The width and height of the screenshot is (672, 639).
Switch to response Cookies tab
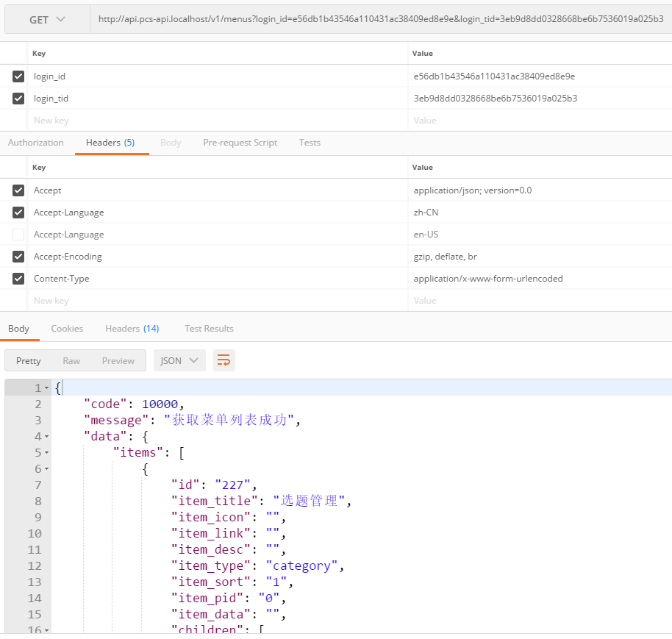point(67,329)
